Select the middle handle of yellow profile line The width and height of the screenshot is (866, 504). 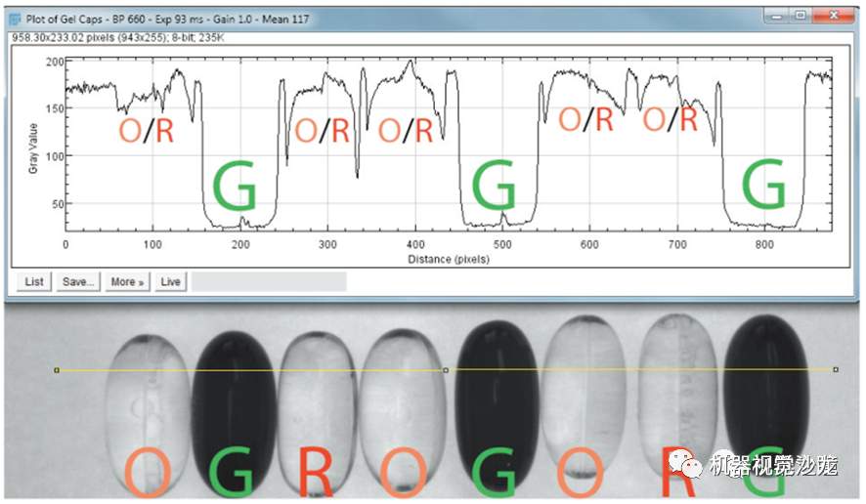(x=447, y=370)
